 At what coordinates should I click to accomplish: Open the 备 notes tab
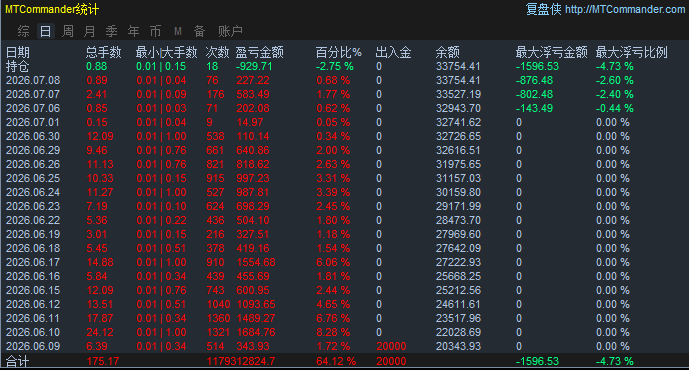click(x=199, y=31)
